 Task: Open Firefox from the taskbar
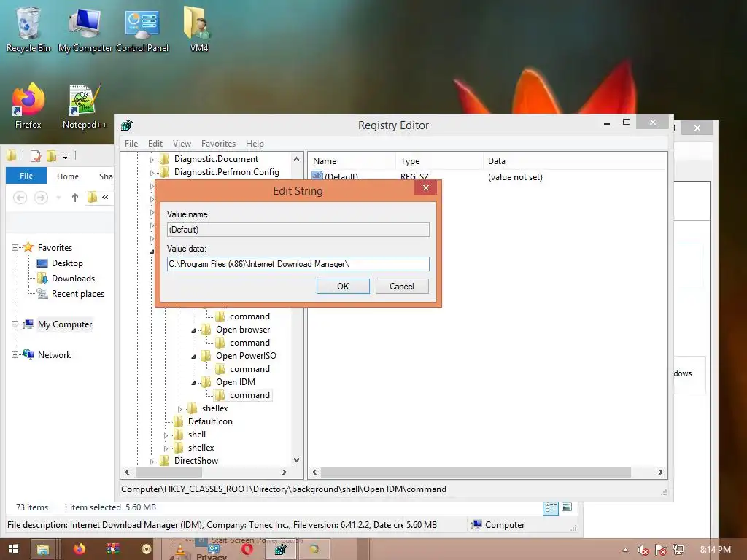click(x=79, y=549)
